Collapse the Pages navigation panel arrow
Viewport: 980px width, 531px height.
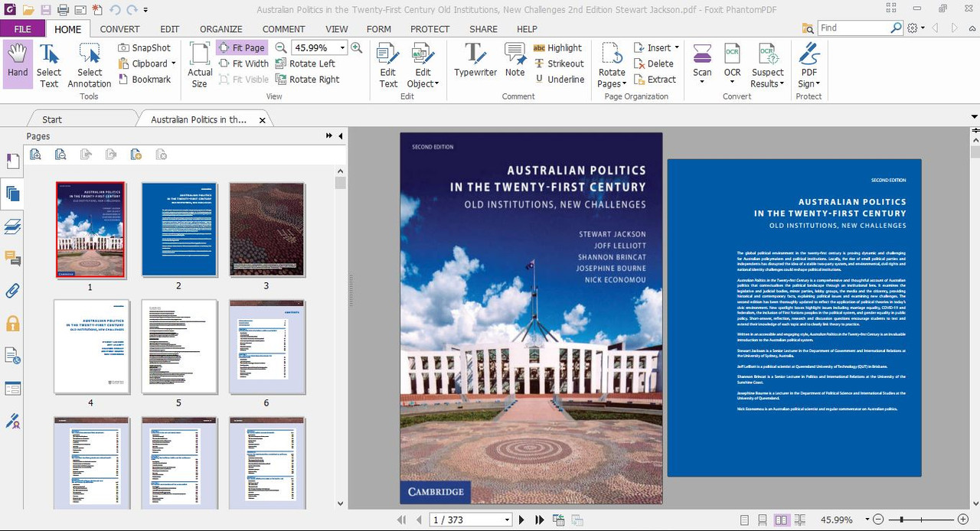coord(341,136)
